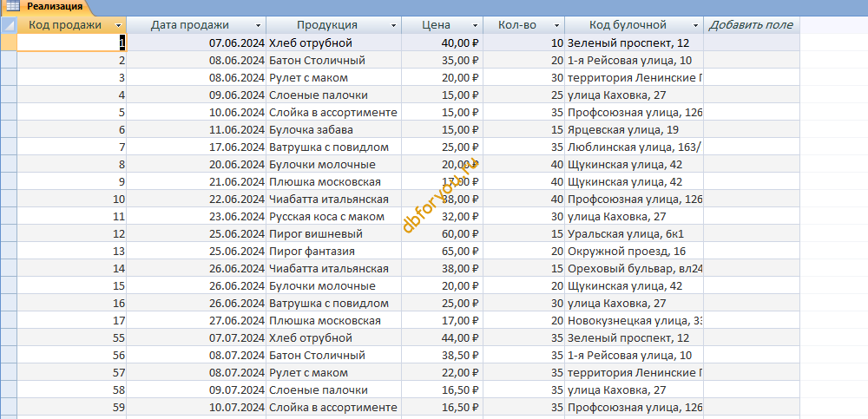Click the price cell 60,00 ₽

tap(443, 234)
